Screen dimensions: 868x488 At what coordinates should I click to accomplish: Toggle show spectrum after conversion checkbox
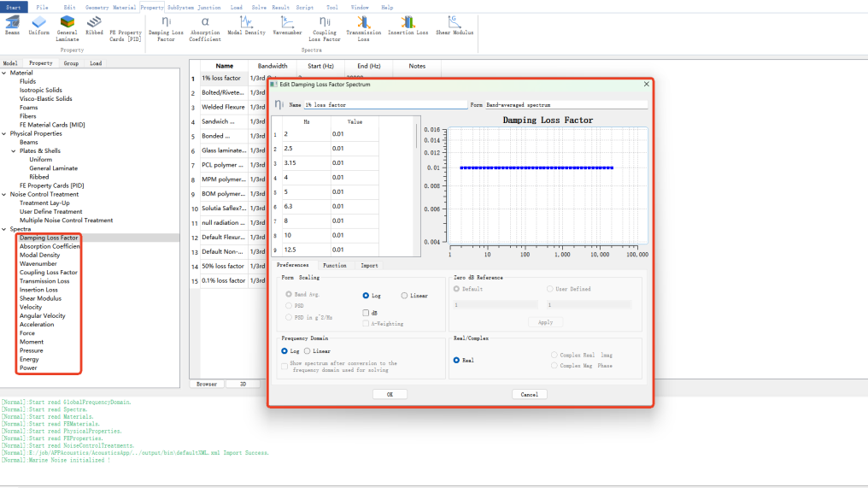click(284, 366)
